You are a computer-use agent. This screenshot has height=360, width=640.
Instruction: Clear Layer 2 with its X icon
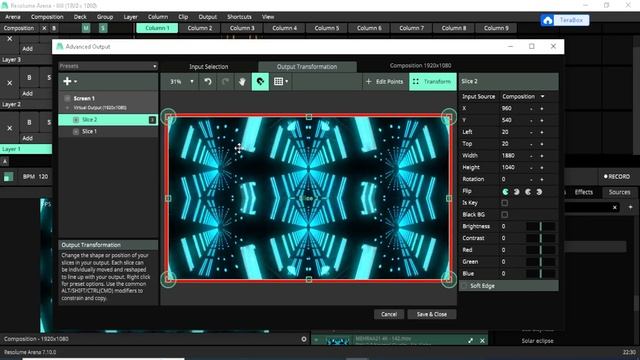tap(10, 83)
